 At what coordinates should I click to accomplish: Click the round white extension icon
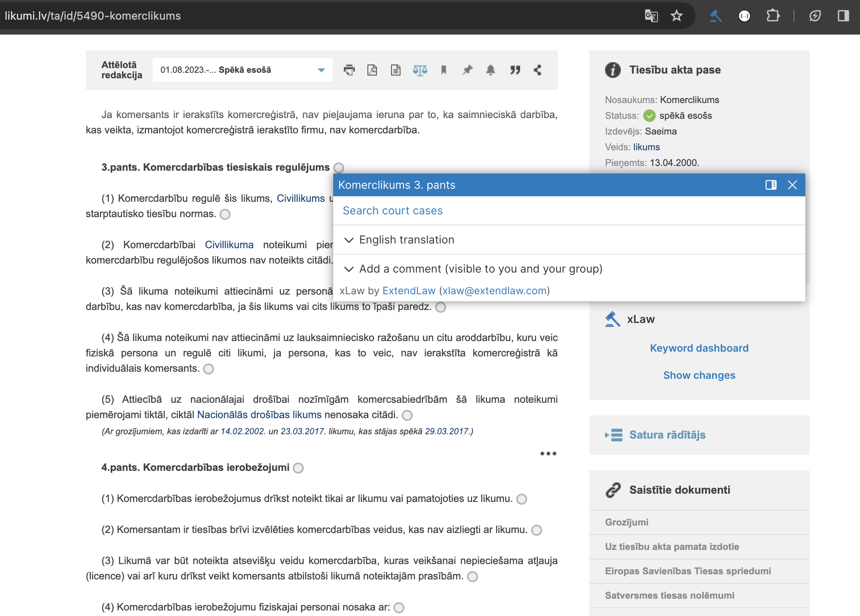(744, 16)
